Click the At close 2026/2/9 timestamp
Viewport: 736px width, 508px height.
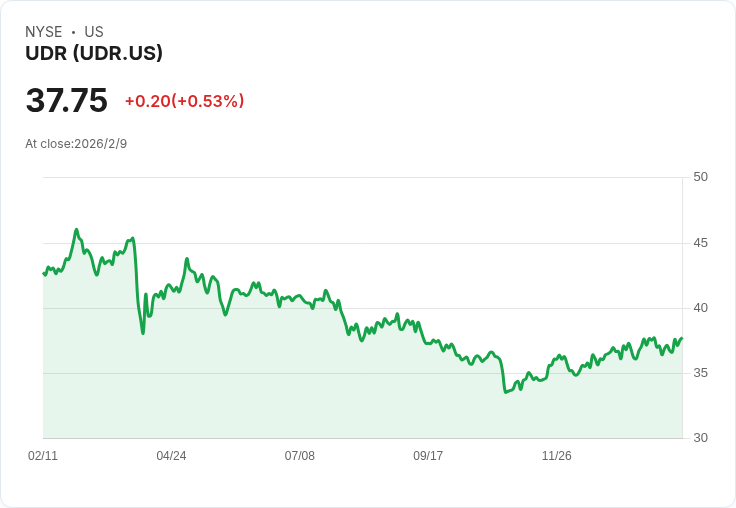(76, 144)
